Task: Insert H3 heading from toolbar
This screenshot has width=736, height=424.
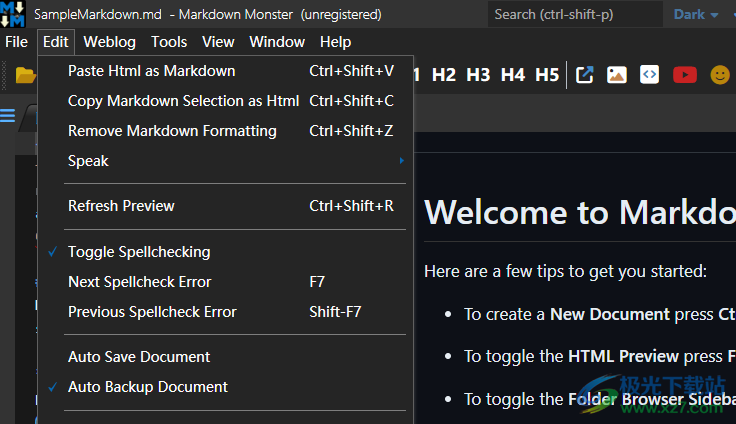Action: coord(478,75)
